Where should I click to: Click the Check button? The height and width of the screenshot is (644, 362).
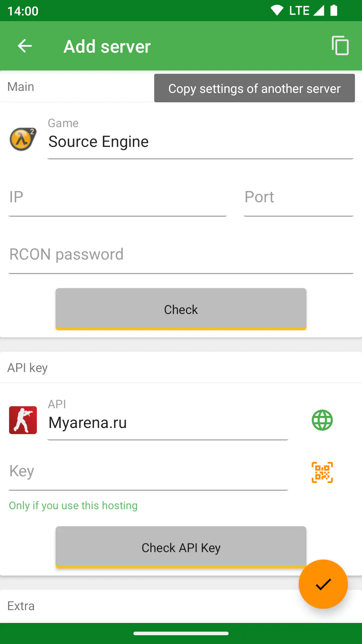pos(181,309)
